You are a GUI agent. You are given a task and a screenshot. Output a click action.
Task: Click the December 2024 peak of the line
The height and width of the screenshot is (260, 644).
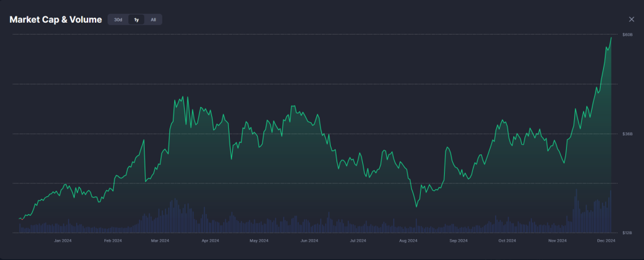611,37
